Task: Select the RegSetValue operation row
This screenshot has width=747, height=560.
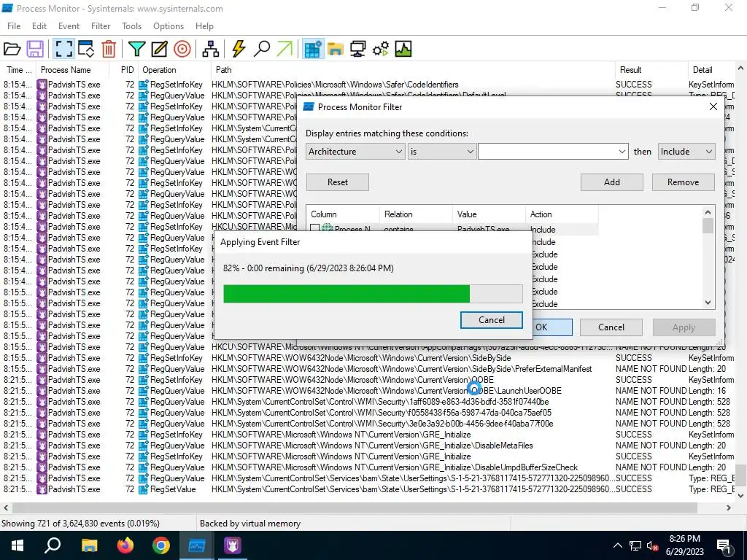Action: coord(367,489)
